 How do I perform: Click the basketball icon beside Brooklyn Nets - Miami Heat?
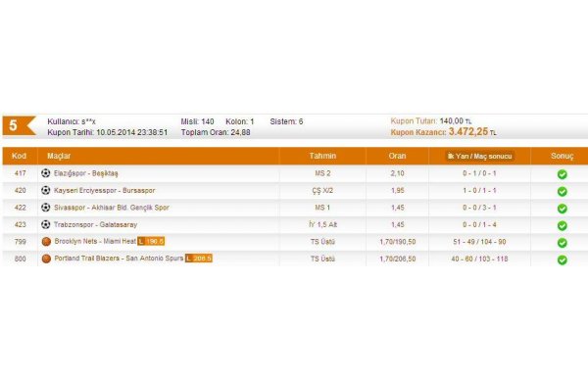coord(46,242)
